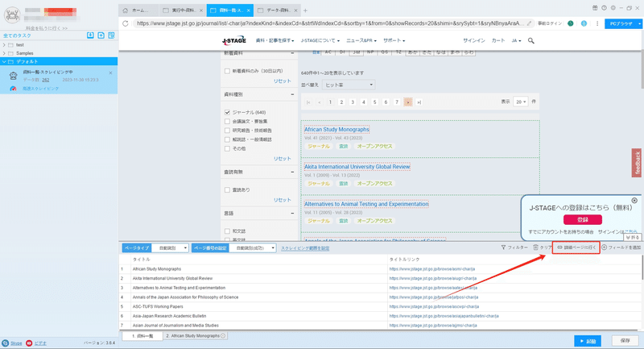This screenshot has height=349, width=644.
Task: Click the 起動 start button
Action: 588,341
